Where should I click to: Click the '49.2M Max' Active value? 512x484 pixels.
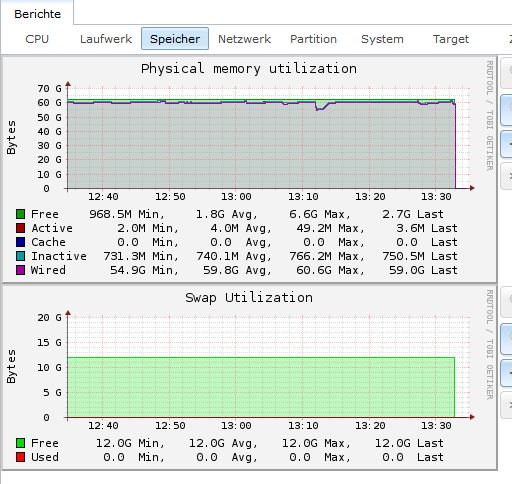coord(330,228)
